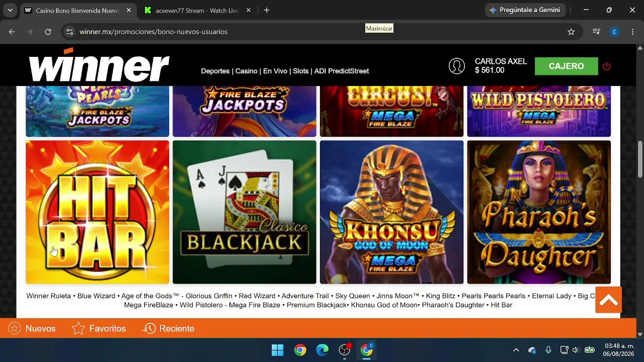The image size is (644, 362).
Task: Open the first Chrome icon in the taskbar
Action: (x=300, y=350)
